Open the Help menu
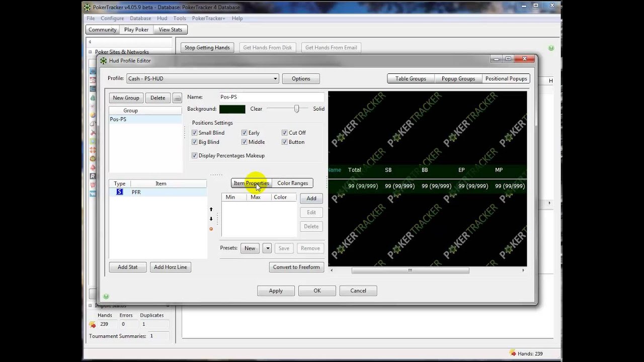Screen dimensions: 644x362 click(x=237, y=18)
